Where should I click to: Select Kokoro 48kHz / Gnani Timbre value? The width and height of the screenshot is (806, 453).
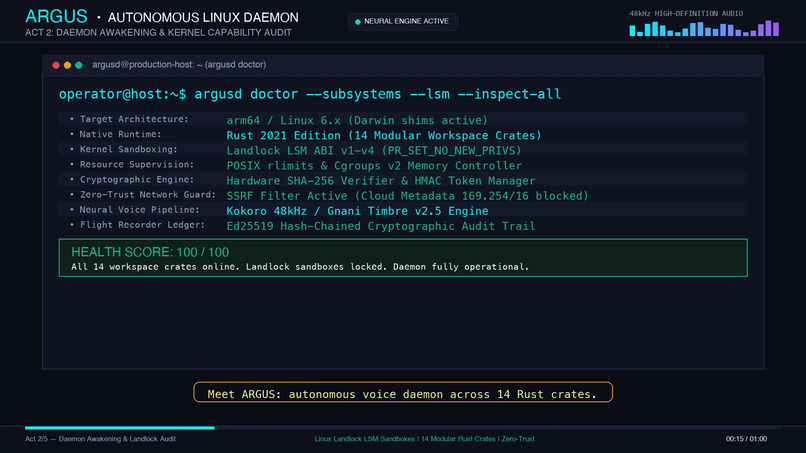pyautogui.click(x=357, y=211)
